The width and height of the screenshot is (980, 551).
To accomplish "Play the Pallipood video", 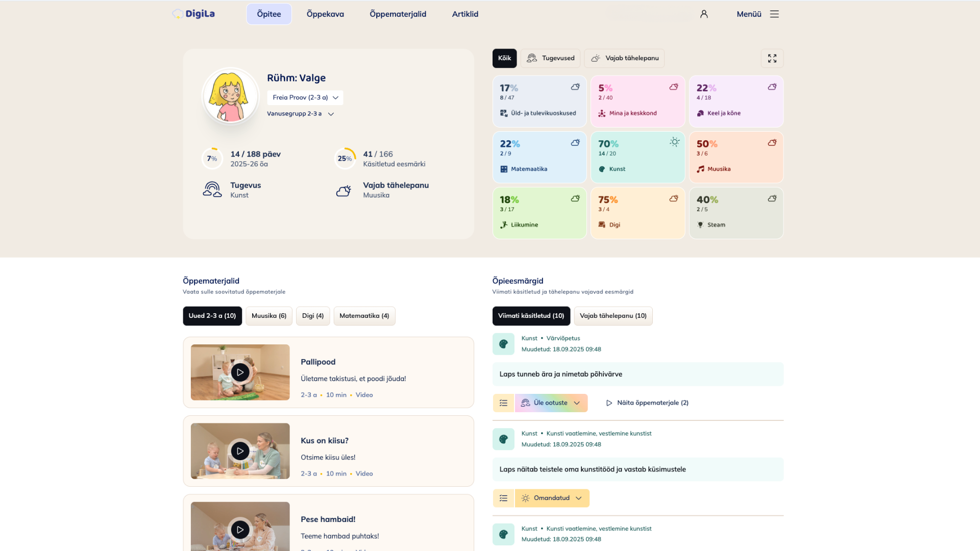I will pyautogui.click(x=240, y=372).
